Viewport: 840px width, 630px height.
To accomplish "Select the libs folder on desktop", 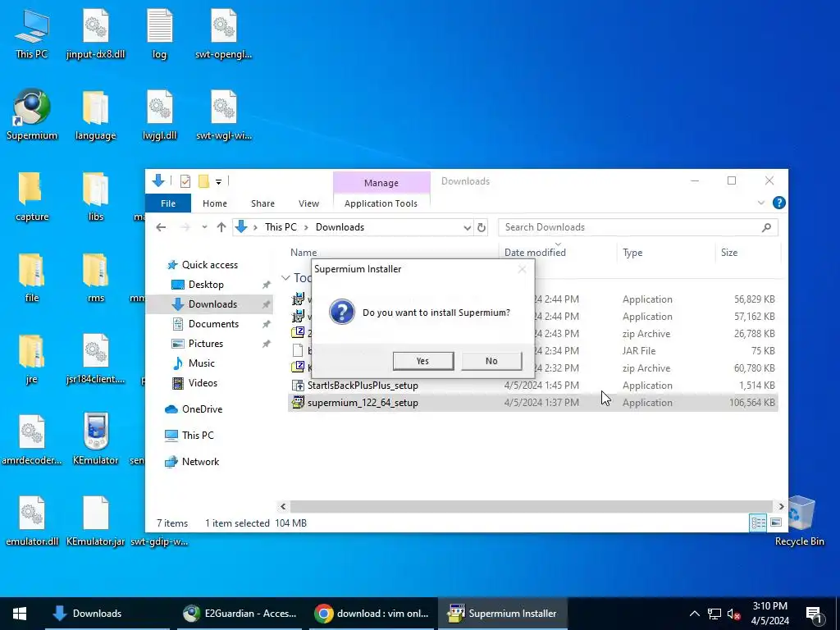I will pyautogui.click(x=95, y=197).
